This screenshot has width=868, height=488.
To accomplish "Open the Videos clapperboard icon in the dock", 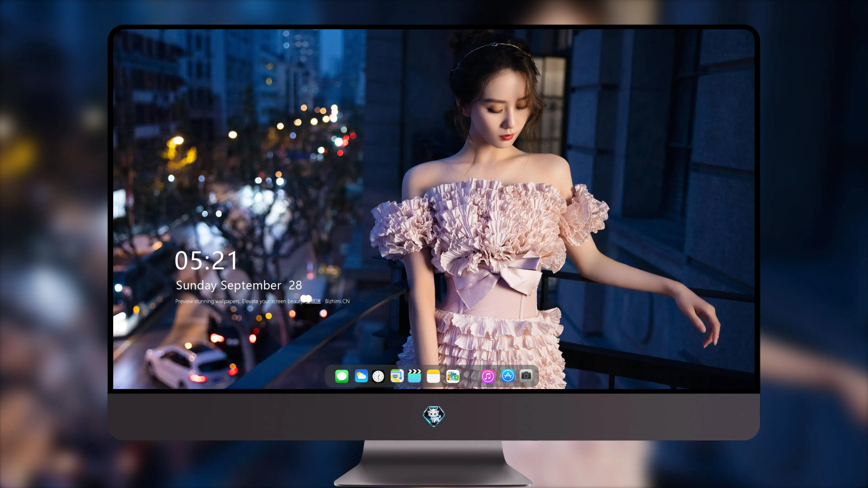I will (x=415, y=376).
